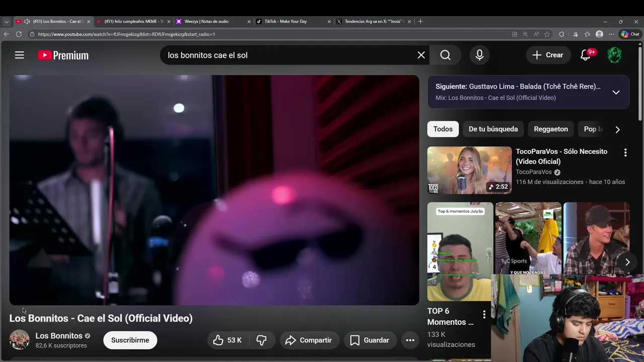
Task: Open favorites list
Action: coord(587,34)
